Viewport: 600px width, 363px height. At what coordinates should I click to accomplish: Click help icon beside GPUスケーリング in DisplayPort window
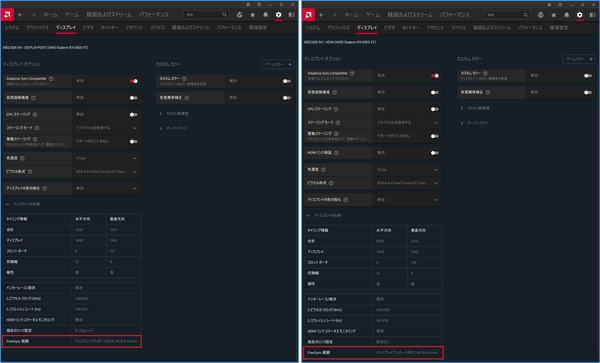point(35,114)
